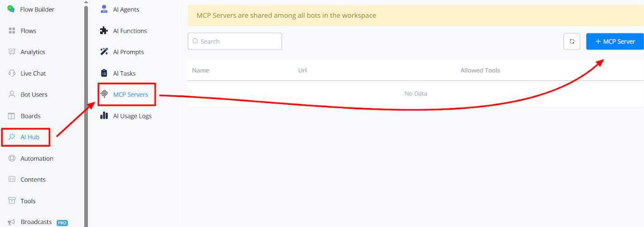Click the Flows grid icon
The image size is (644, 227).
tap(12, 31)
